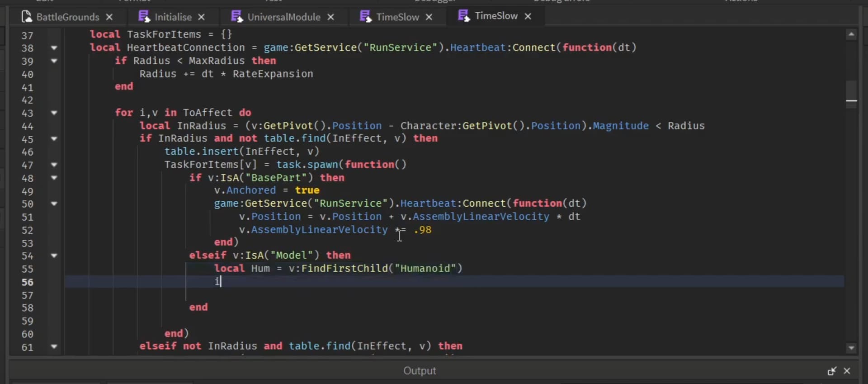Click the "RateExpansion" text on line 40
Image resolution: width=868 pixels, height=384 pixels.
[273, 74]
